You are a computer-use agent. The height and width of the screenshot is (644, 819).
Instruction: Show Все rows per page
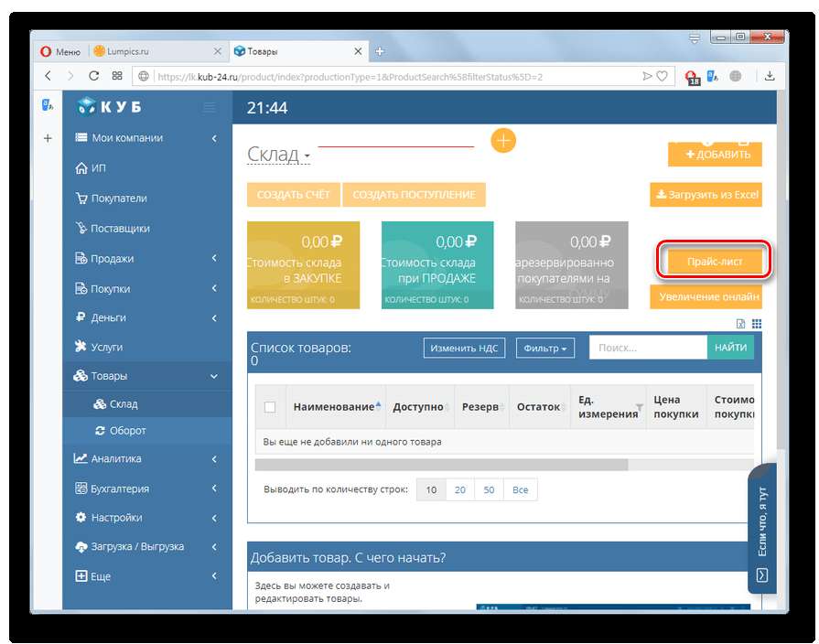[521, 490]
